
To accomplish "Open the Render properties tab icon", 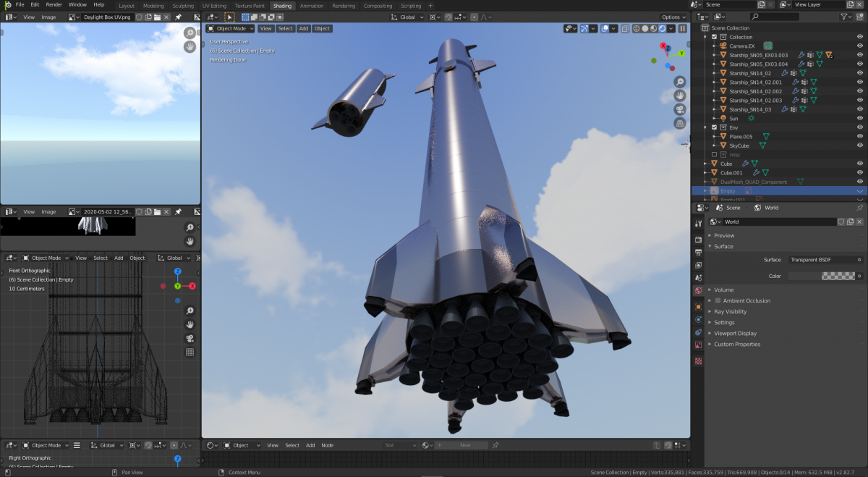I will click(x=698, y=240).
